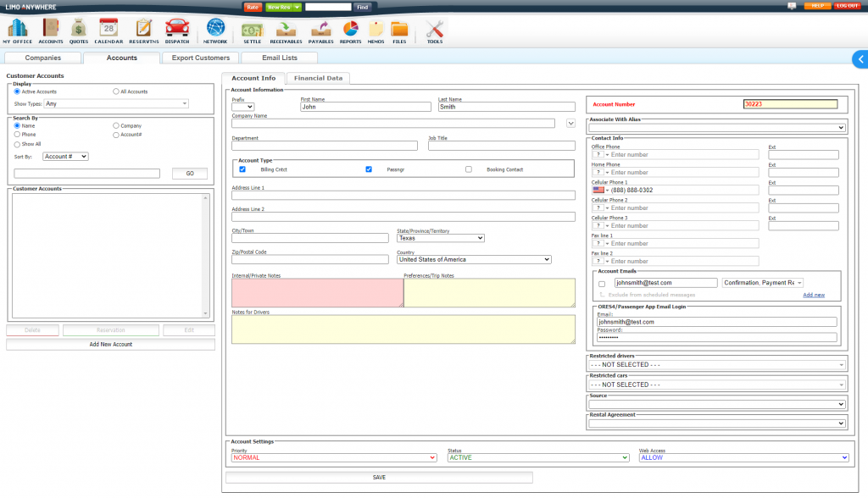This screenshot has height=498, width=868.
Task: Enable the Booking Contact checkbox
Action: (469, 169)
